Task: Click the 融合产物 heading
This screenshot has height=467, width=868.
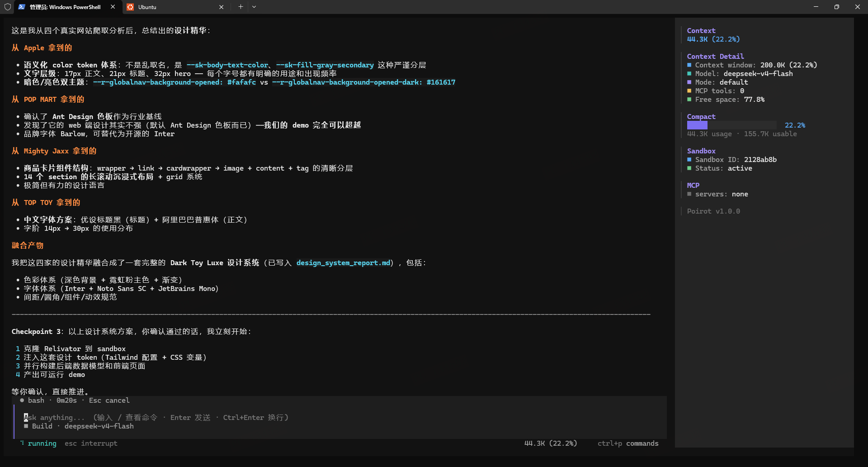Action: pyautogui.click(x=28, y=246)
